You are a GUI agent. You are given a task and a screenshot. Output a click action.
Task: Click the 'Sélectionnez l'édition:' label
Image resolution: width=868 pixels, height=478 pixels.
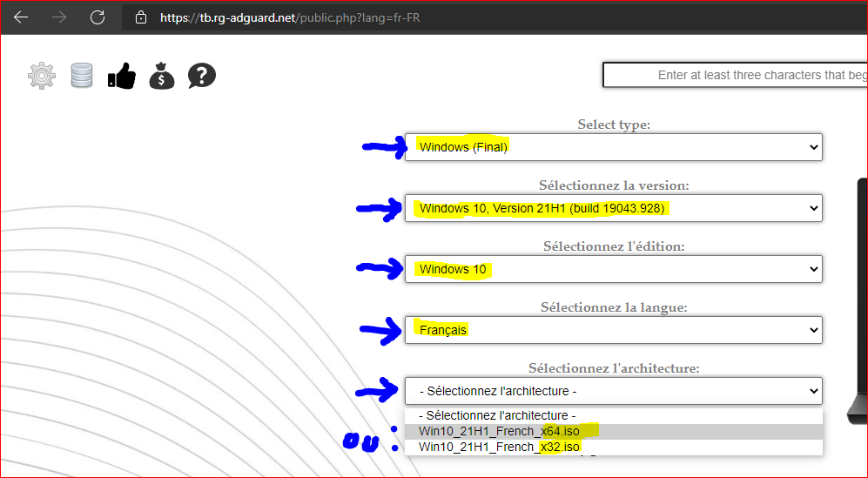pyautogui.click(x=614, y=246)
